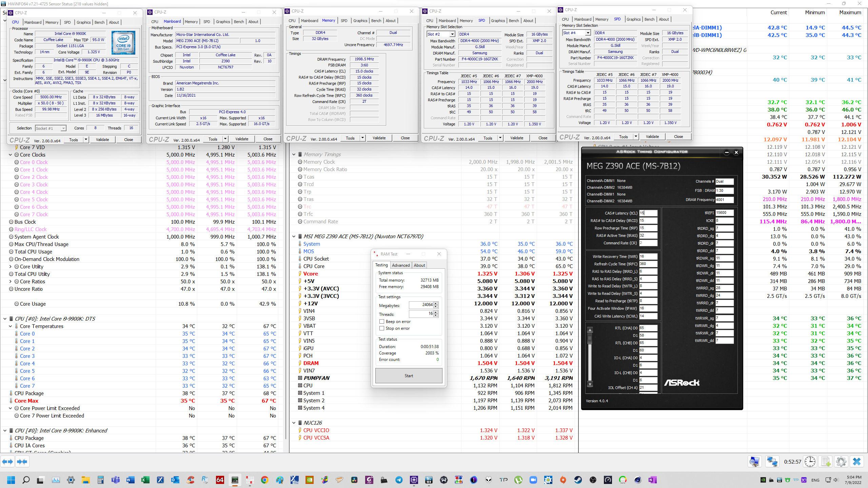868x488 pixels.
Task: Open HWiNFO sensor settings gear icon
Action: tap(841, 462)
